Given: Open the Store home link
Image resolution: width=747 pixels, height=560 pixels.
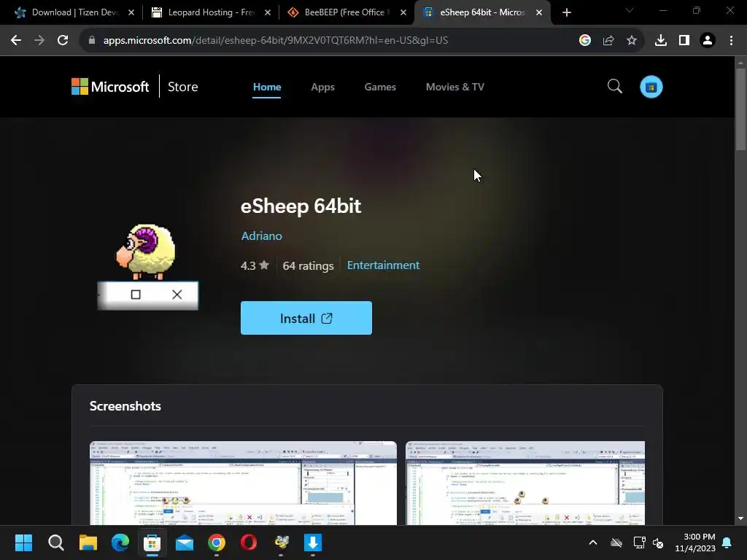Looking at the screenshot, I should pyautogui.click(x=183, y=87).
